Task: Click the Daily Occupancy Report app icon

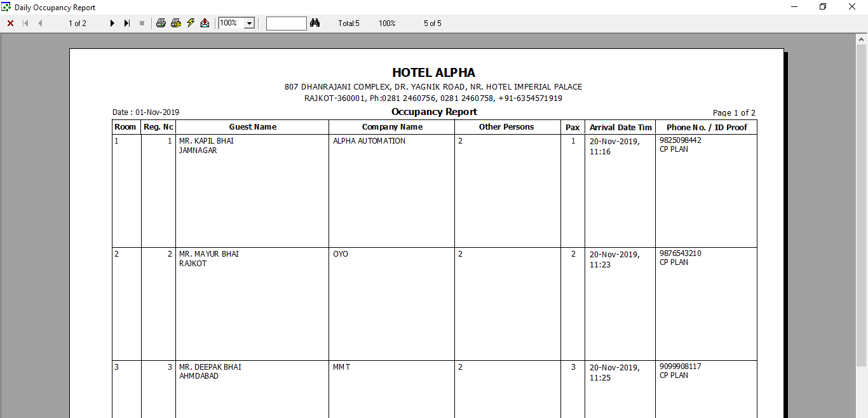Action: (6, 7)
